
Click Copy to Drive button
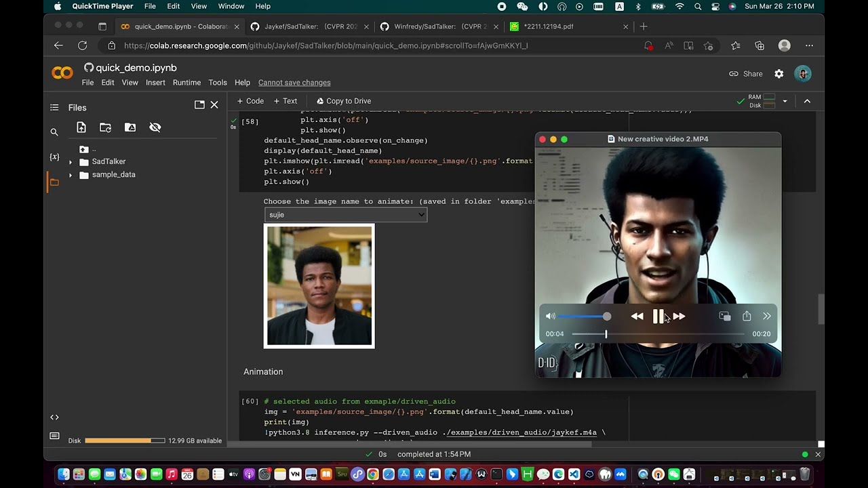pyautogui.click(x=344, y=101)
